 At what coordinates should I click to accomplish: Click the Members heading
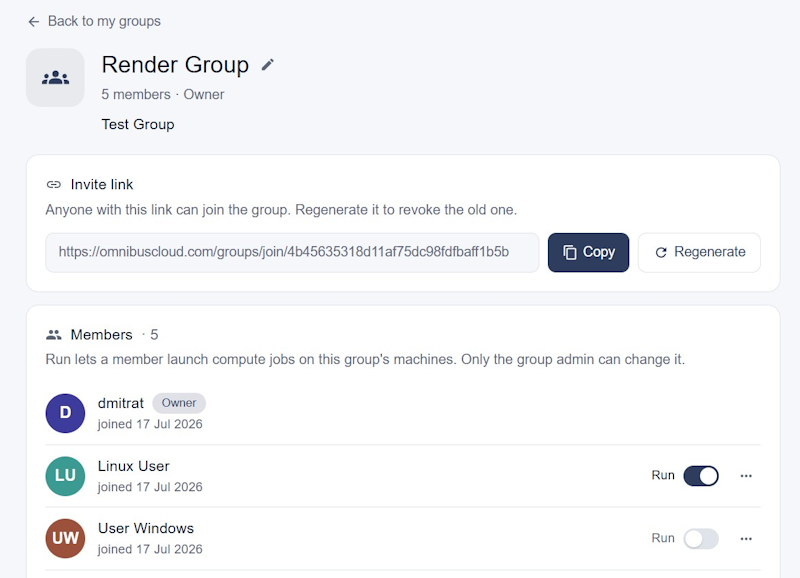point(102,335)
